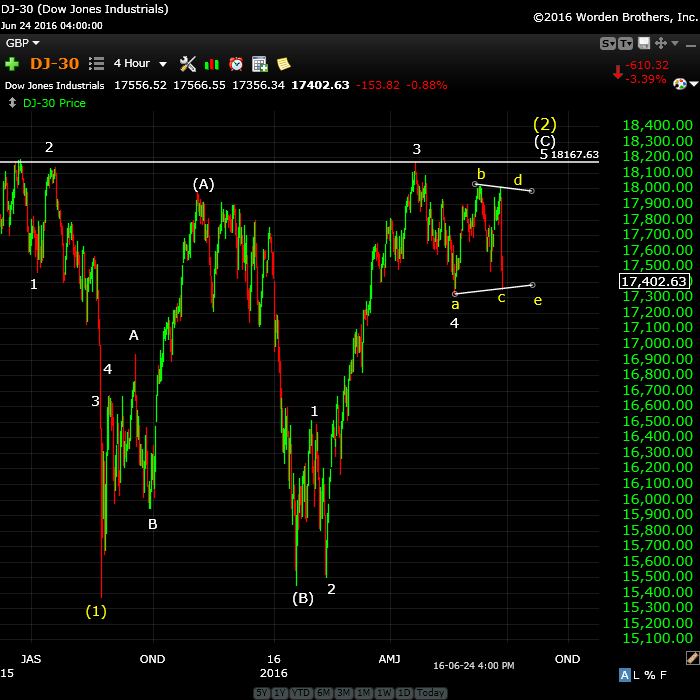Image resolution: width=700 pixels, height=700 pixels.
Task: Select the 6M range button
Action: coord(324,693)
